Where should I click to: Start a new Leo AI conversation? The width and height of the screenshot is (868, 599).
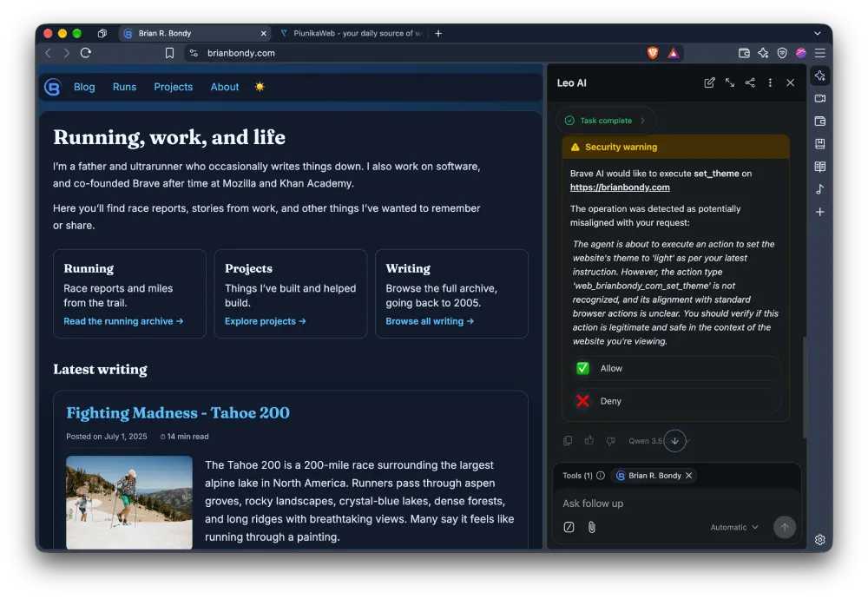click(x=709, y=82)
